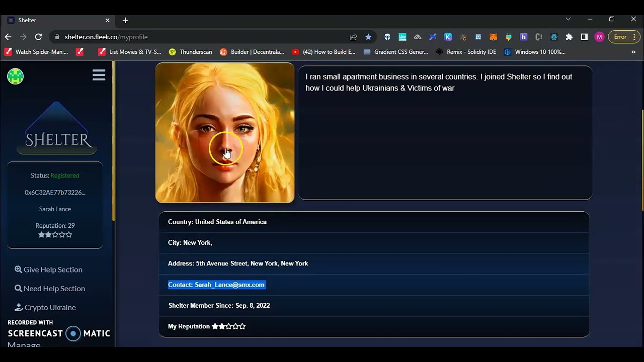
Task: Click the browser forward arrow
Action: click(x=23, y=37)
